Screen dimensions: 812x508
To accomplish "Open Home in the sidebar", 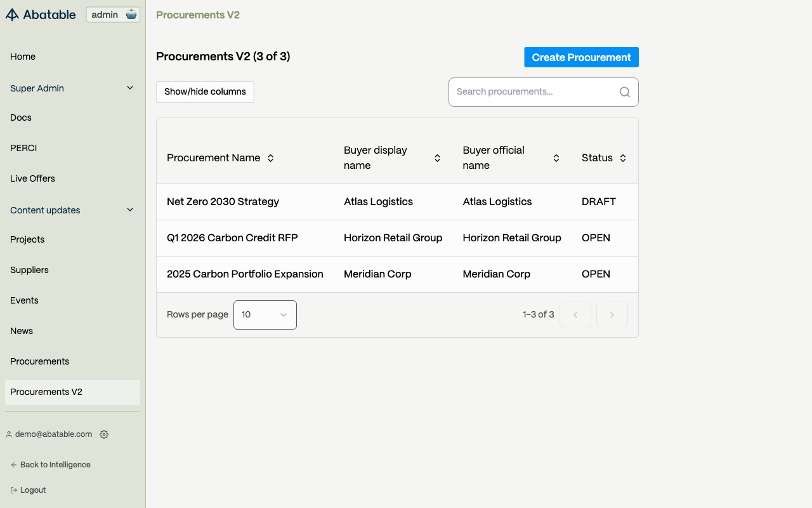I will click(72, 57).
